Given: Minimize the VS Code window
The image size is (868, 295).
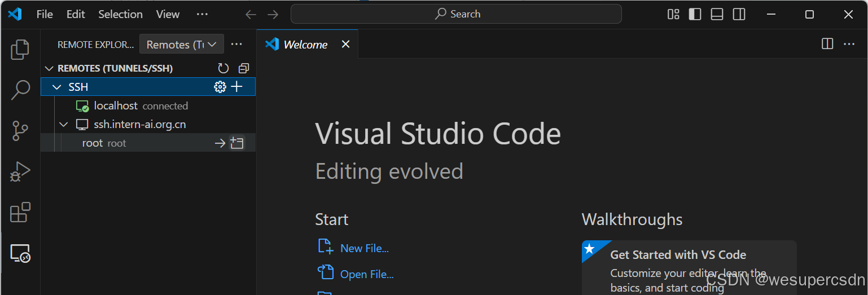Looking at the screenshot, I should pos(770,15).
